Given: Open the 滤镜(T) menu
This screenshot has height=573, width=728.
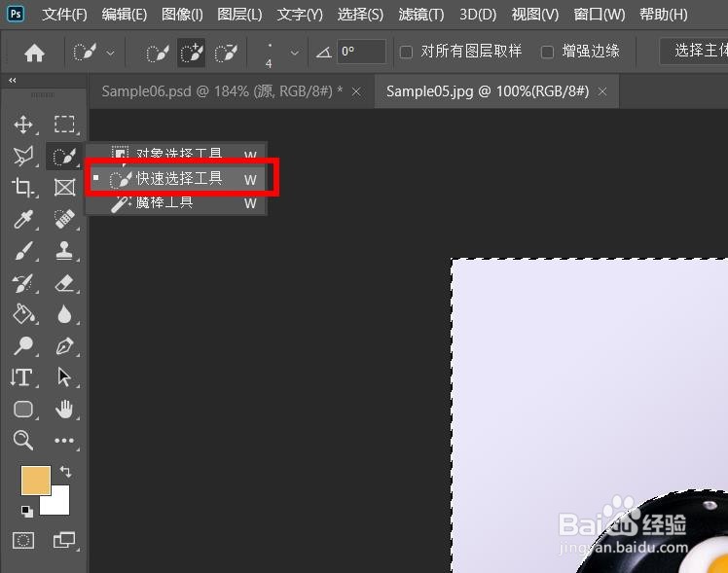Looking at the screenshot, I should click(421, 15).
